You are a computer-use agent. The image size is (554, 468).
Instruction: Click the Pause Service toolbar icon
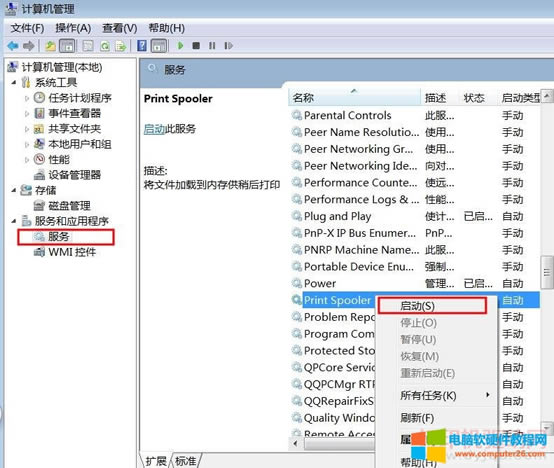[x=212, y=46]
